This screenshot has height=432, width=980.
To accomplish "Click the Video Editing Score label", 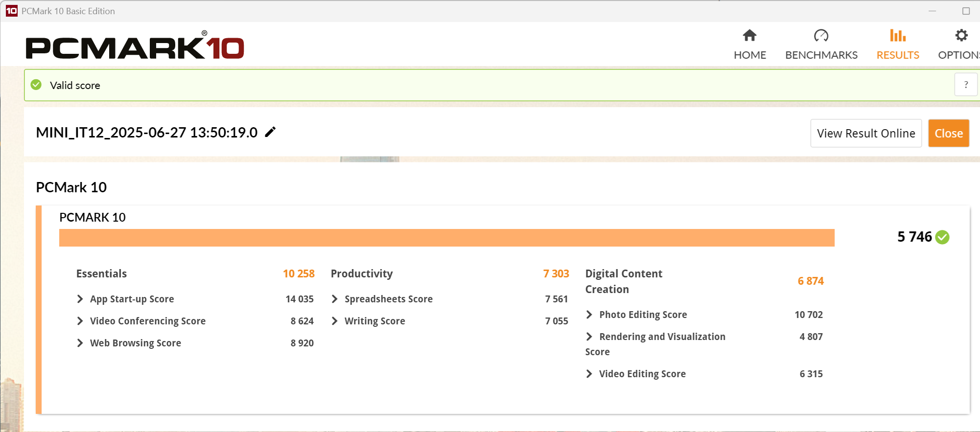I will 642,374.
